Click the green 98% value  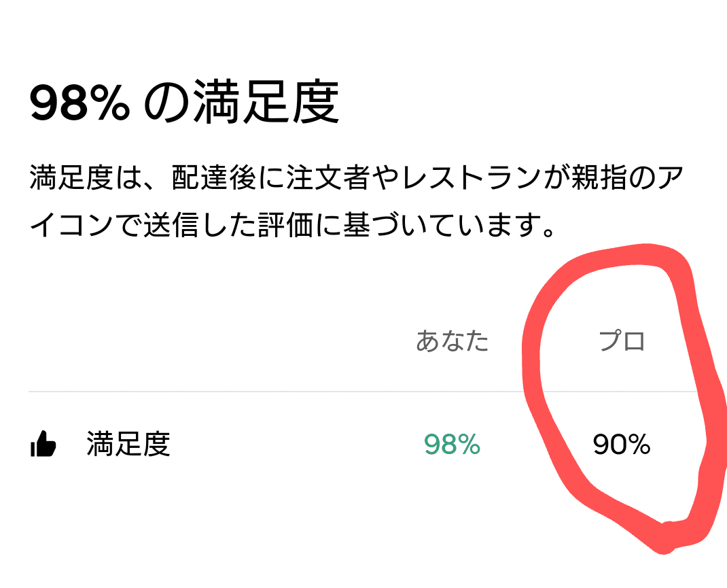(453, 445)
